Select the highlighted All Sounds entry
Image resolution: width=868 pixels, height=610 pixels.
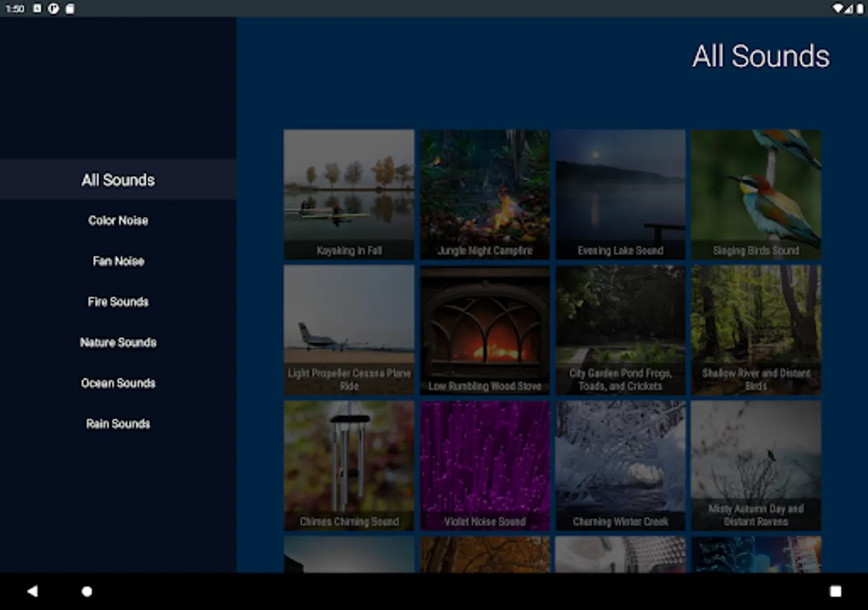click(118, 180)
